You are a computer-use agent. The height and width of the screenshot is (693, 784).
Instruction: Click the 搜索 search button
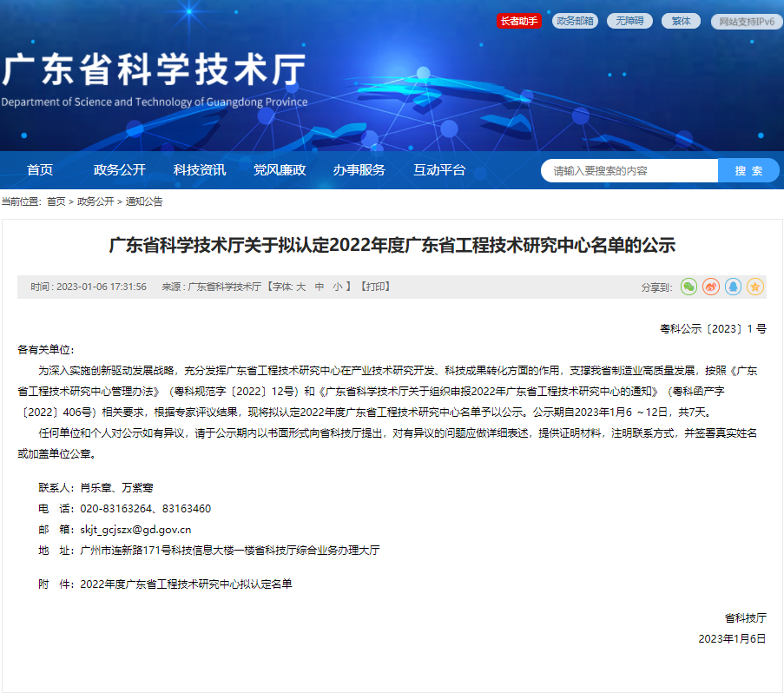pyautogui.click(x=748, y=170)
